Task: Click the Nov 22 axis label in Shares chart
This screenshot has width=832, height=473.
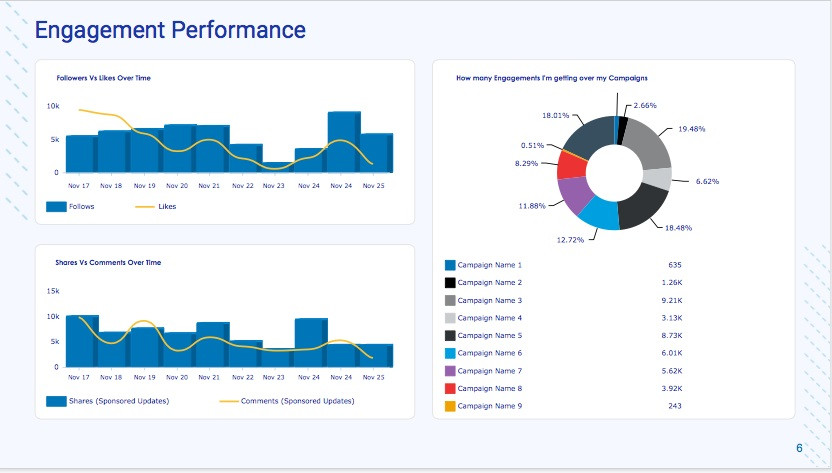Action: pos(242,377)
